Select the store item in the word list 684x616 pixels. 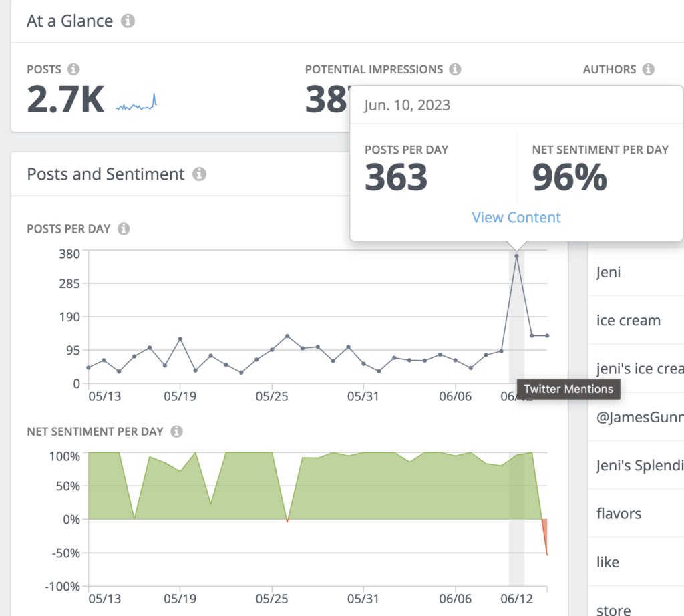click(613, 609)
